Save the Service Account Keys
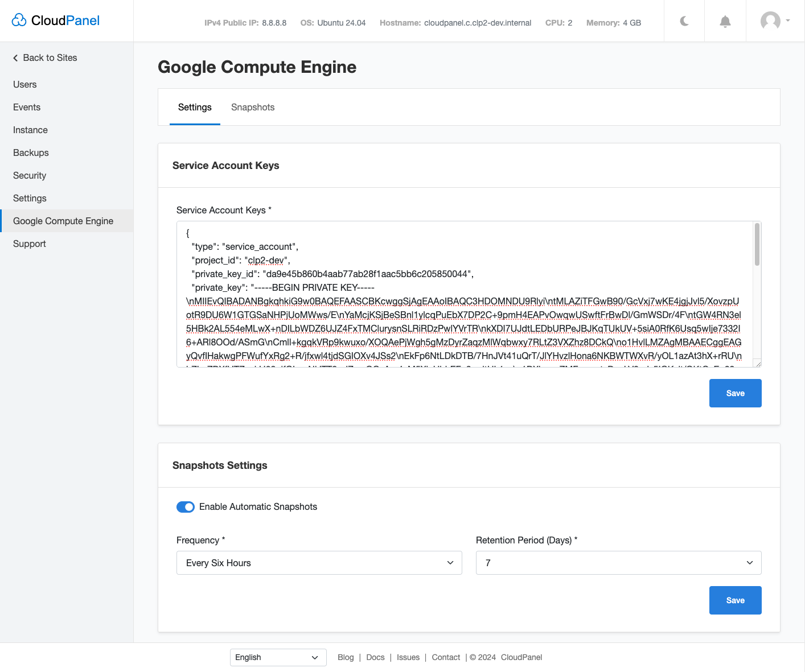This screenshot has height=672, width=805. pyautogui.click(x=735, y=393)
